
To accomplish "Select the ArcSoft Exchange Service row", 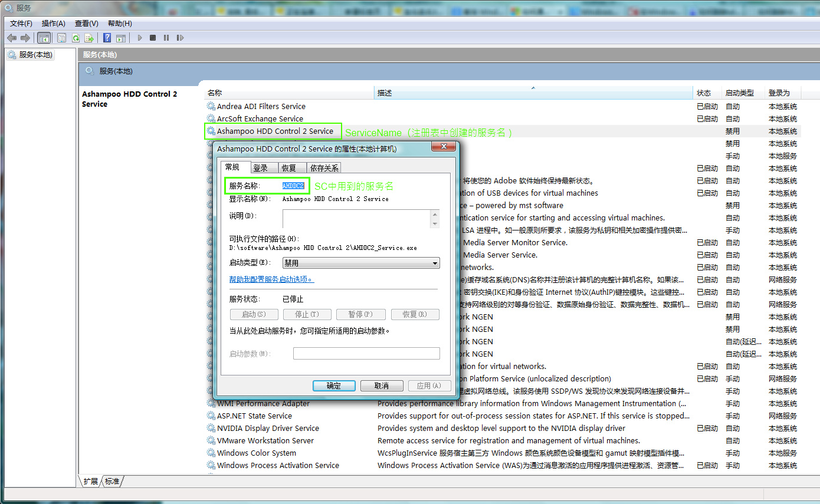I will (x=503, y=118).
